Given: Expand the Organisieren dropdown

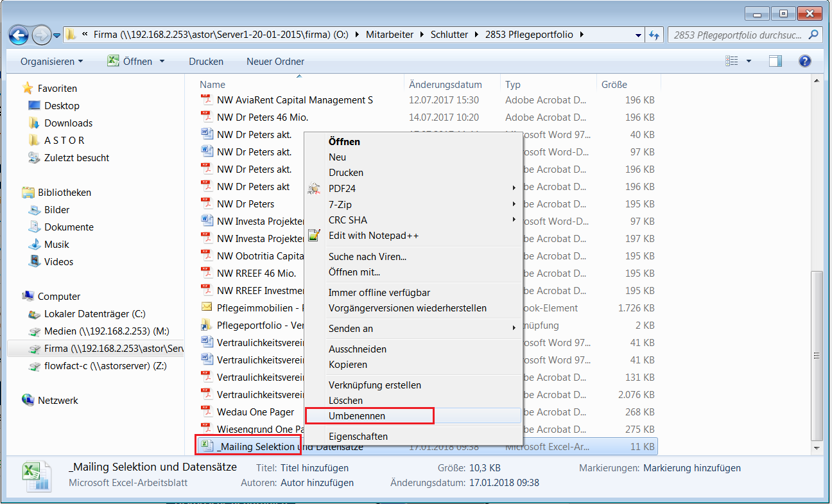Looking at the screenshot, I should point(51,62).
